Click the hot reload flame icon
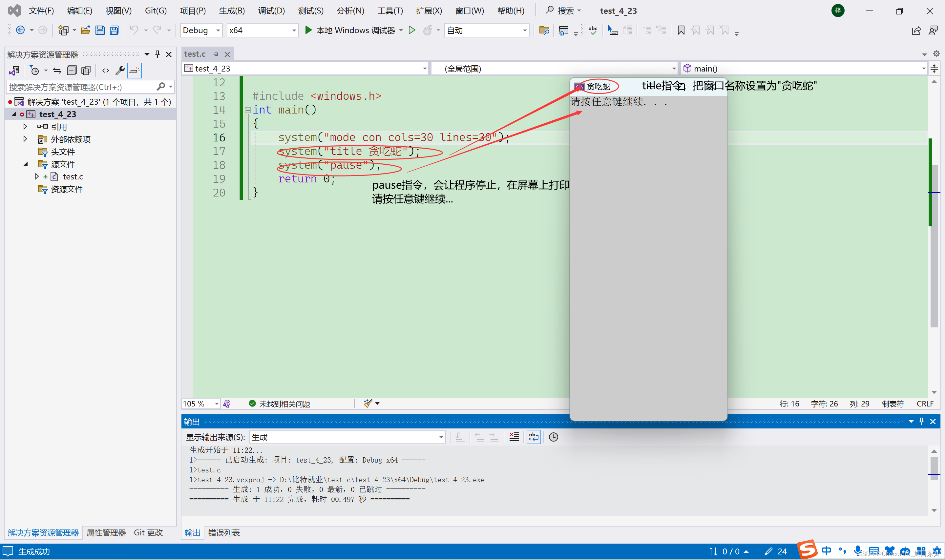 pyautogui.click(x=427, y=30)
